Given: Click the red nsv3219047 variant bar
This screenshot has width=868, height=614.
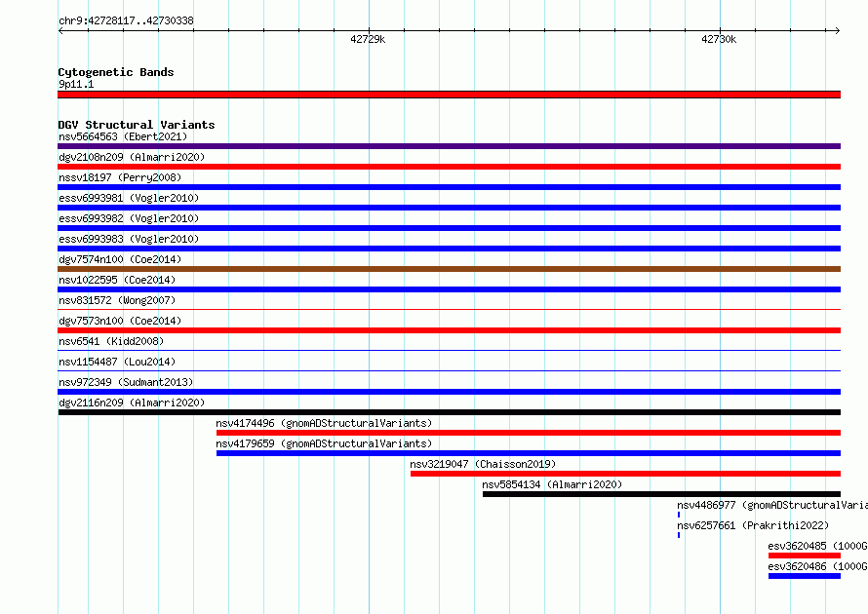Looking at the screenshot, I should click(625, 474).
